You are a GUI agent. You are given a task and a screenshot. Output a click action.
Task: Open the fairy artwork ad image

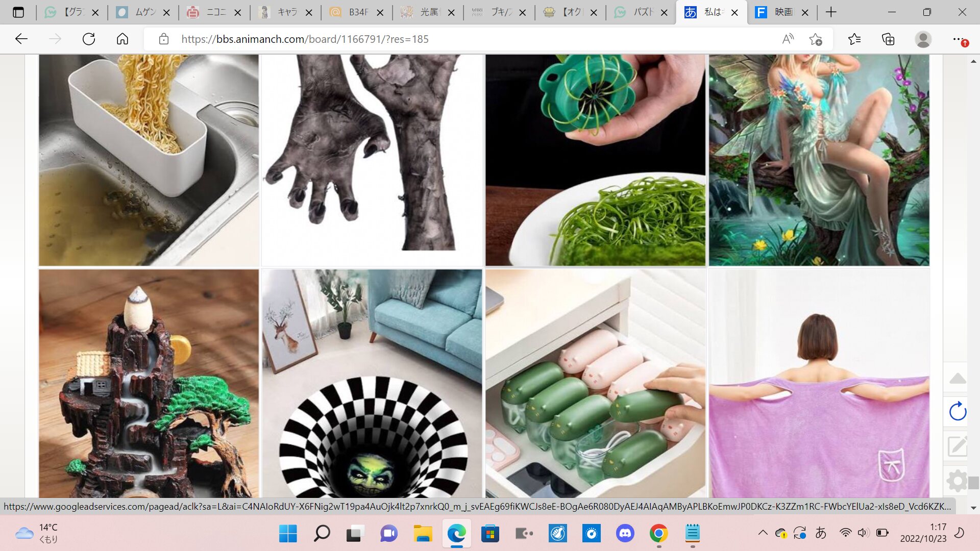(819, 160)
